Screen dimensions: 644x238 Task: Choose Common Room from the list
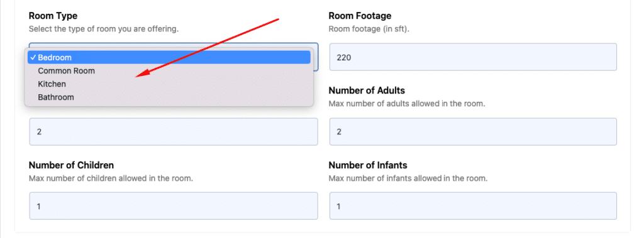(169, 70)
